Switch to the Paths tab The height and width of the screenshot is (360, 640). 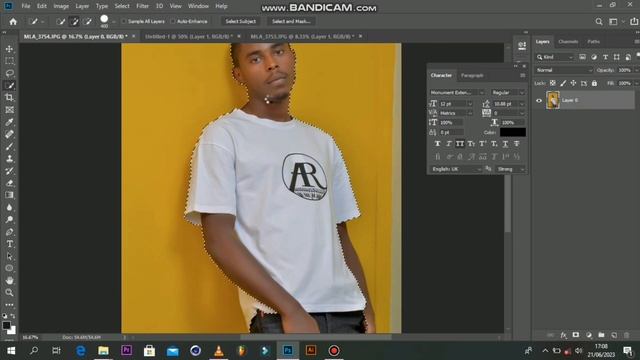(594, 42)
